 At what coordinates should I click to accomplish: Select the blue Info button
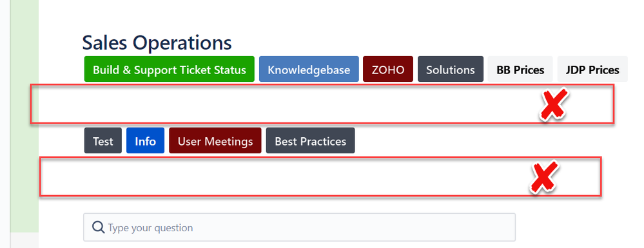click(146, 141)
